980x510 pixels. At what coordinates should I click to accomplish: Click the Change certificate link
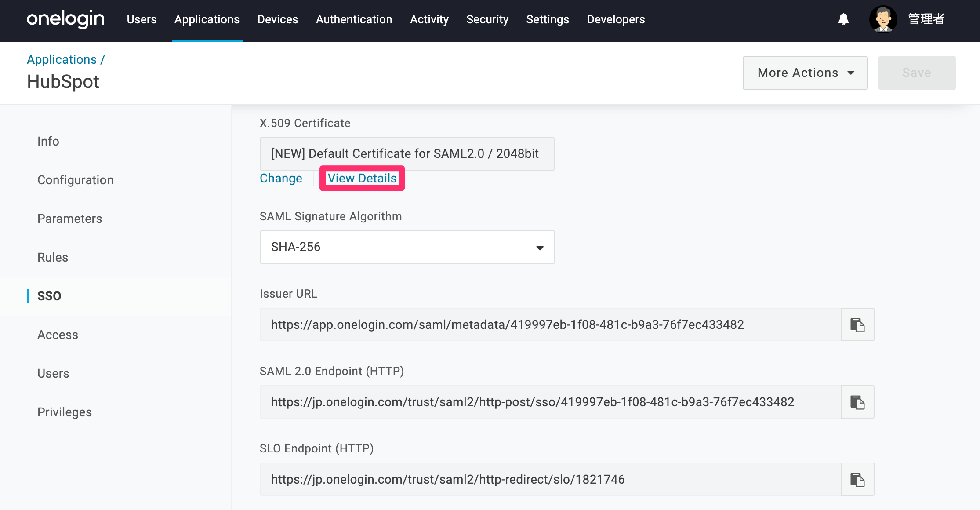click(281, 178)
